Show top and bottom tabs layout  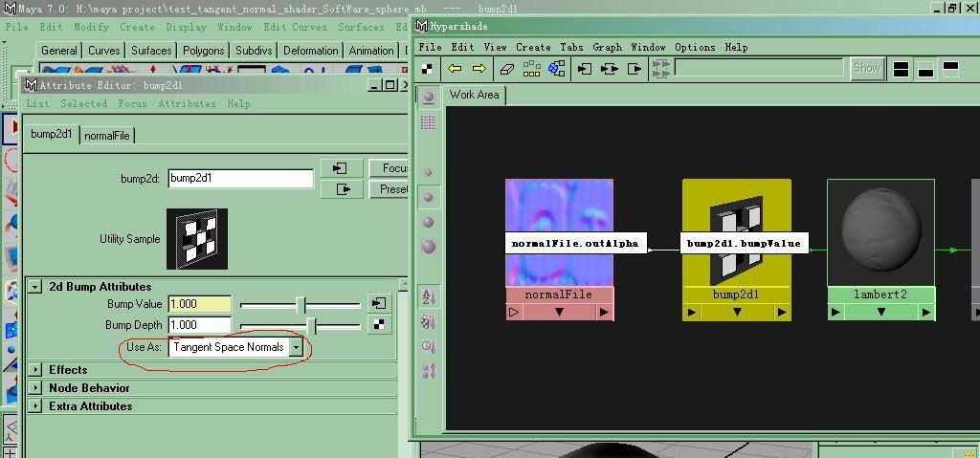coord(901,69)
